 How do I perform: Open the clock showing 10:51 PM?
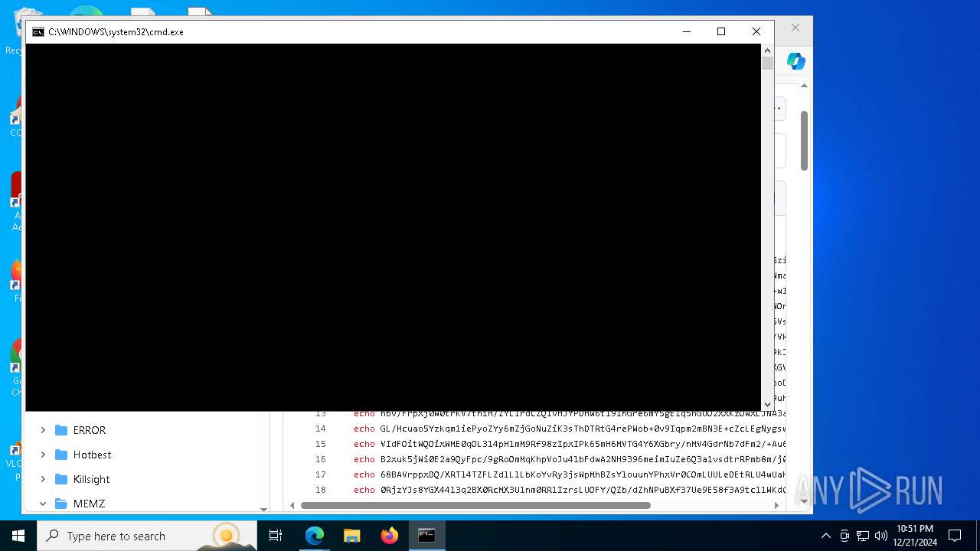[916, 536]
